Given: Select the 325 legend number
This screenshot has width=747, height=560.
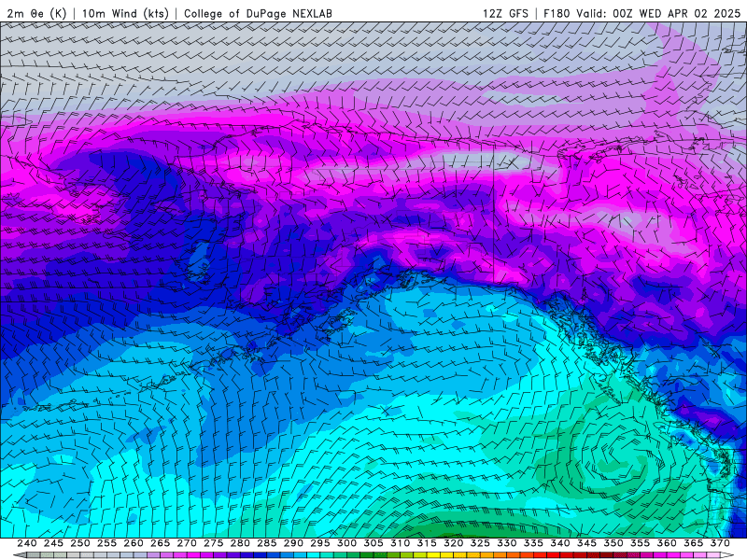Looking at the screenshot, I should click(x=480, y=543).
